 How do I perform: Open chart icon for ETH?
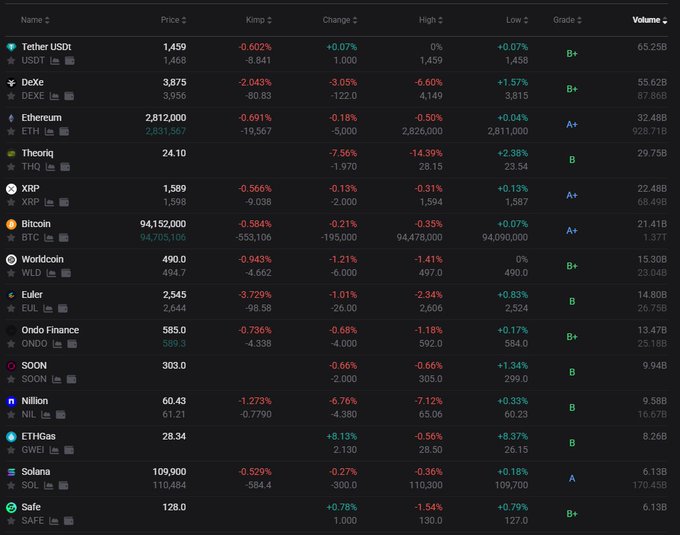pos(49,131)
